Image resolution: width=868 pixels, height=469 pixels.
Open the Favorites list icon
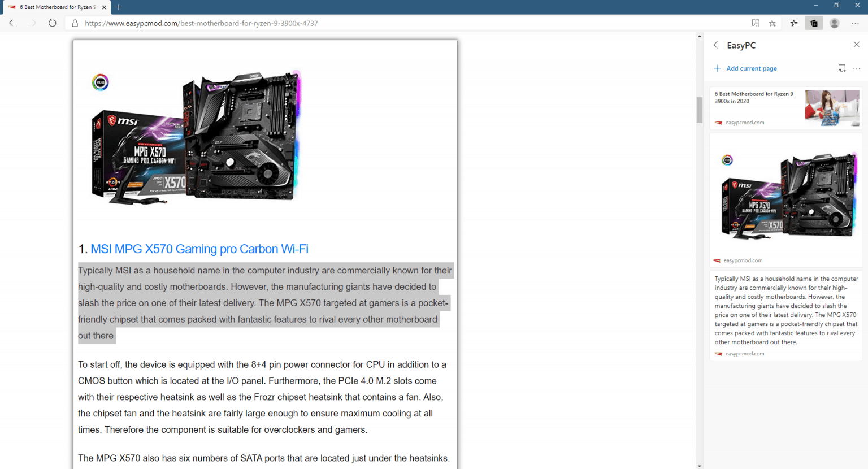pos(793,23)
